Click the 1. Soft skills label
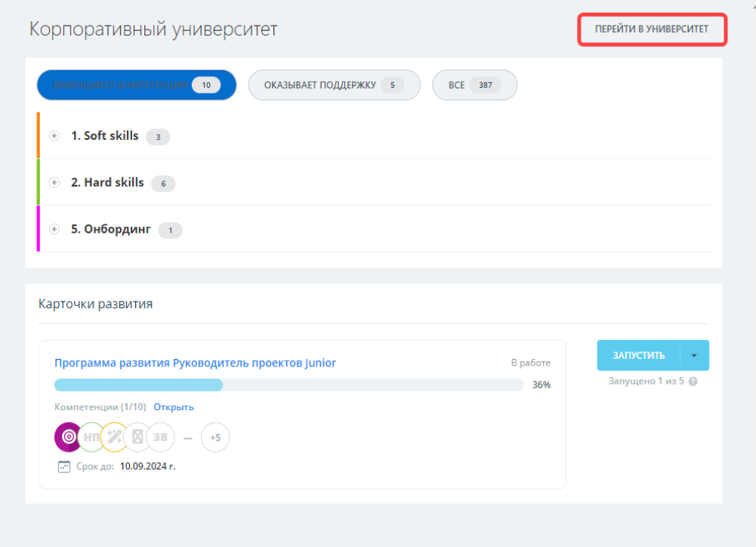The width and height of the screenshot is (756, 547). pyautogui.click(x=105, y=136)
